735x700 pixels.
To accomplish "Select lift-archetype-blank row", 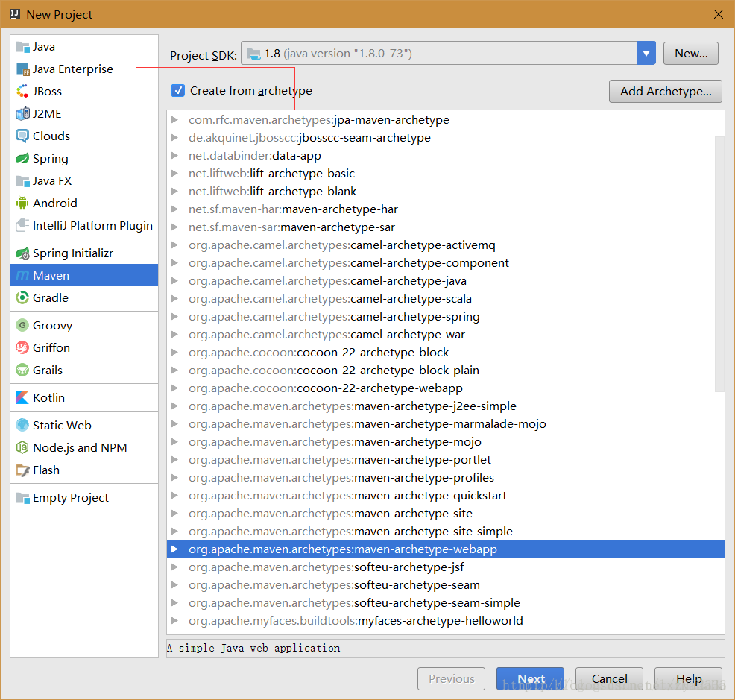I will (445, 192).
